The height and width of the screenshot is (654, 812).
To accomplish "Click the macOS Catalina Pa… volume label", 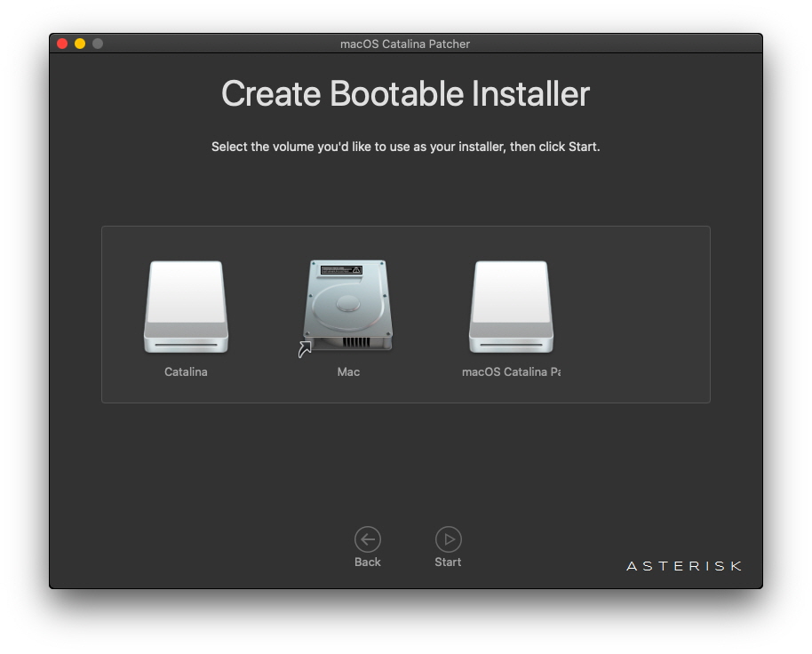I will (511, 371).
